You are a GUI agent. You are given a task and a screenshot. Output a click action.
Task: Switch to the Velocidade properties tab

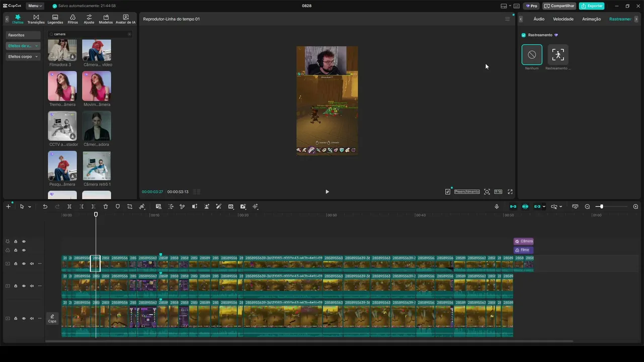563,19
